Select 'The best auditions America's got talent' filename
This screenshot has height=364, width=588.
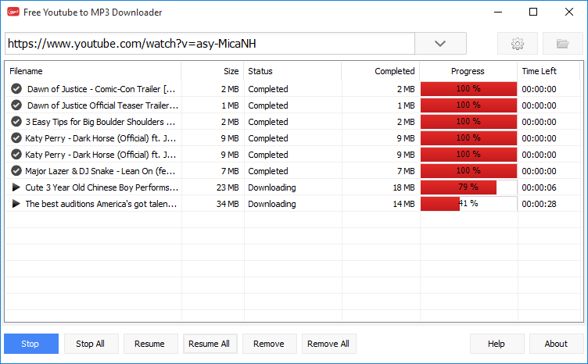(101, 204)
